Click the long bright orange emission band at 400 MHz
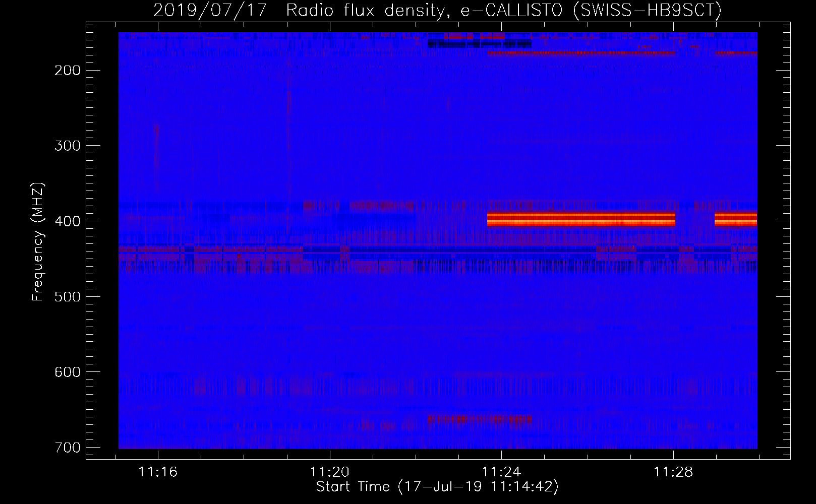The width and height of the screenshot is (816, 504). 581,219
